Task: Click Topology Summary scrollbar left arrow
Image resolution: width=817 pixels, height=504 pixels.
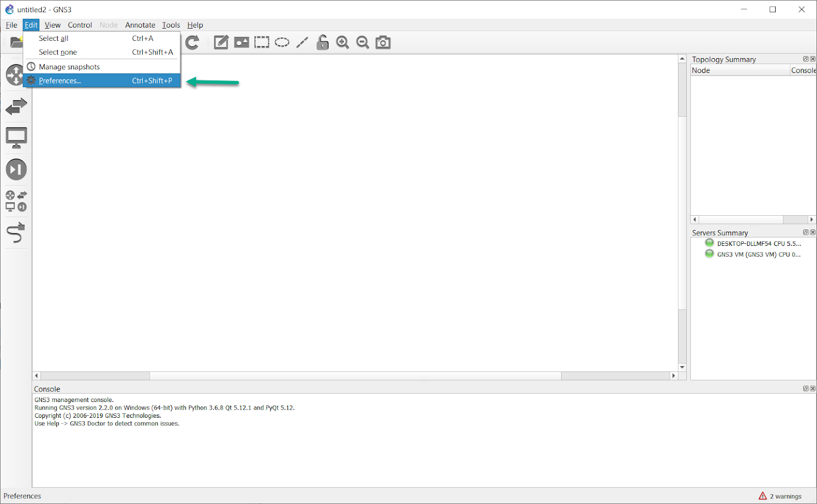Action: pos(694,219)
